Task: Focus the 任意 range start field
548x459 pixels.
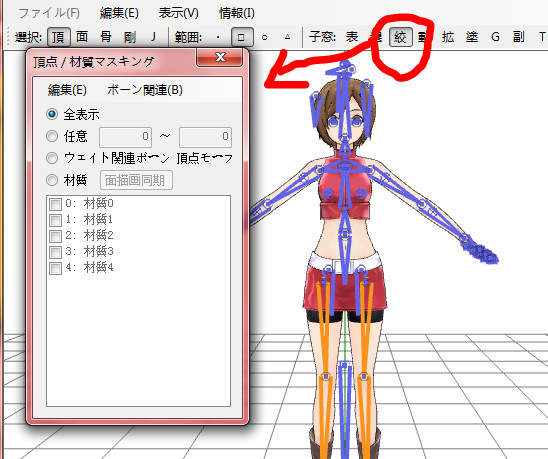Action: tap(125, 137)
